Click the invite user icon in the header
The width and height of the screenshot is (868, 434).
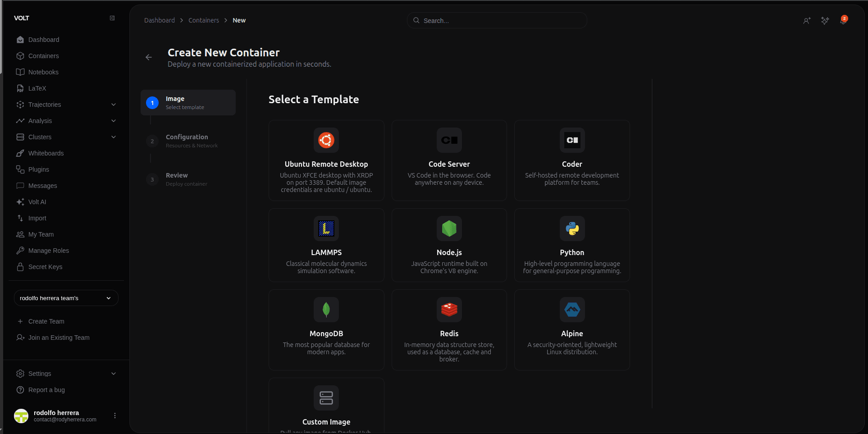pos(807,21)
